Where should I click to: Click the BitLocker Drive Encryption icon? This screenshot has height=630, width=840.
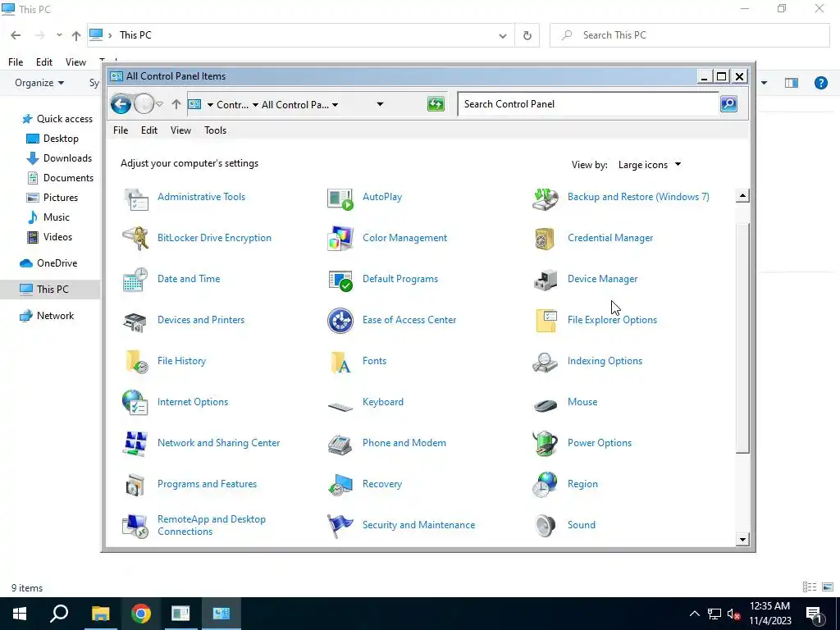[x=135, y=238]
